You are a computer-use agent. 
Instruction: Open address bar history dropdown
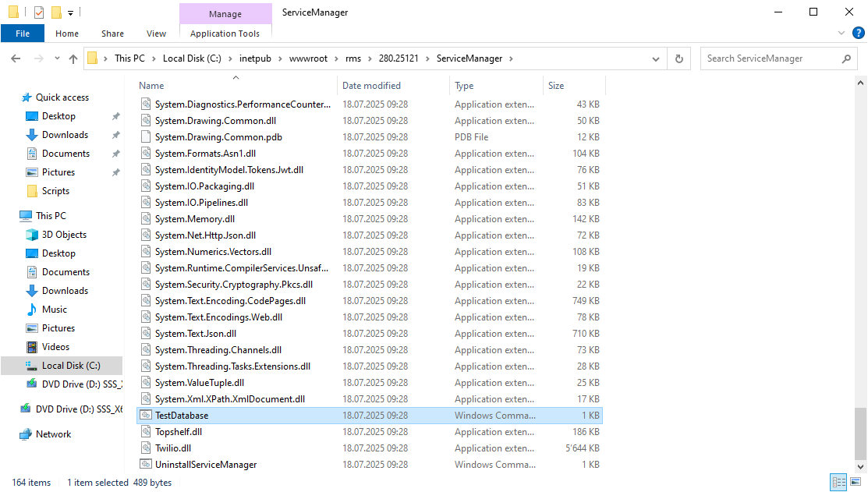click(x=655, y=58)
